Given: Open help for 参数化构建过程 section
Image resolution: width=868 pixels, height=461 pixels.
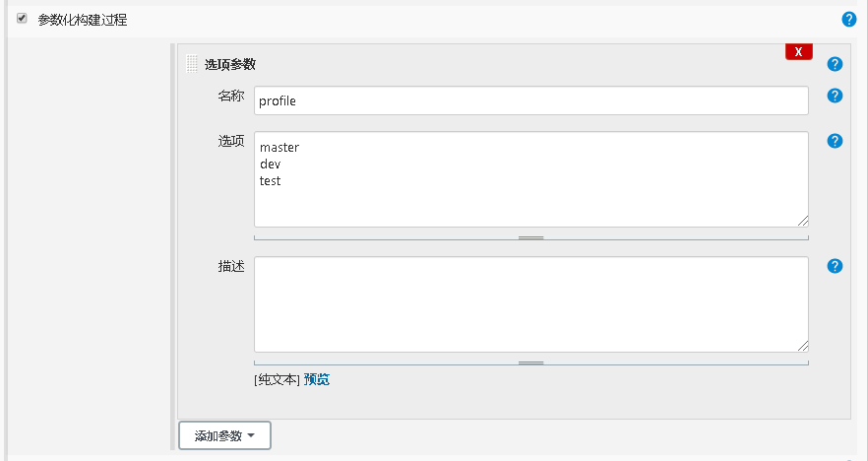Looking at the screenshot, I should click(849, 20).
